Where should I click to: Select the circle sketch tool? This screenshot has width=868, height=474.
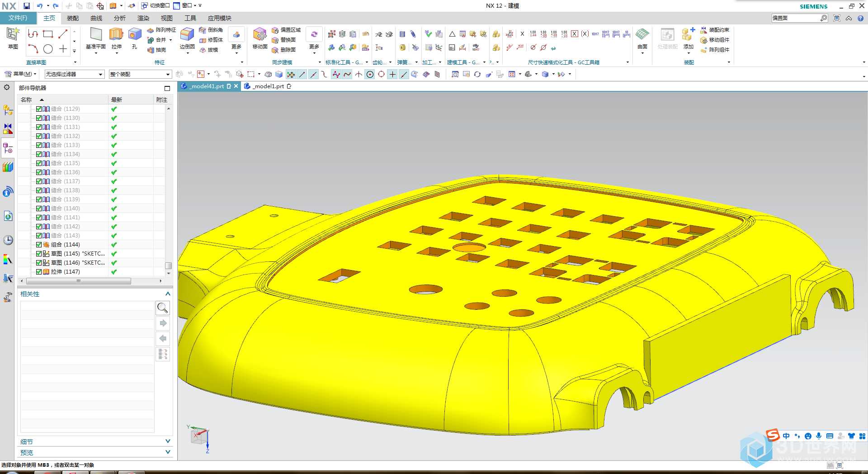coord(48,49)
